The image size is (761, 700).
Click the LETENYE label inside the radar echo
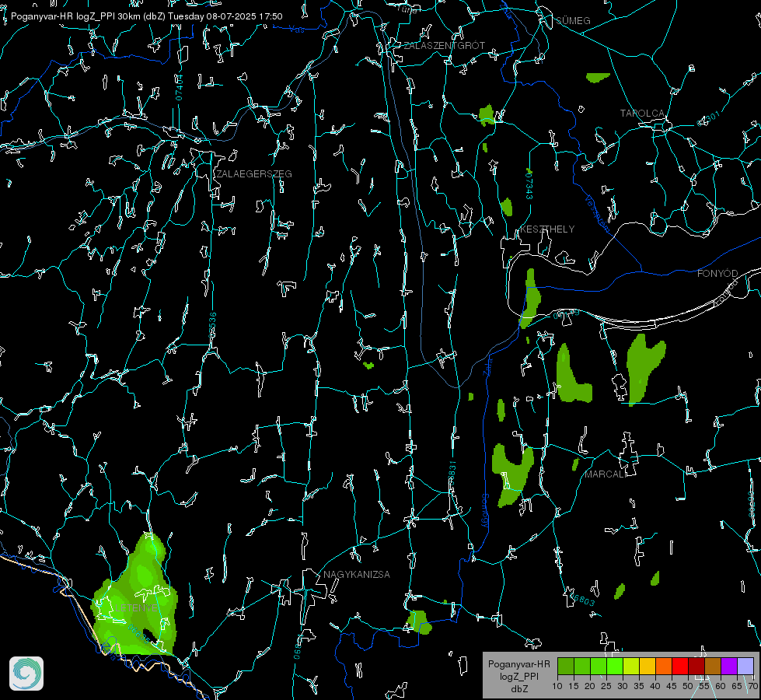point(136,608)
